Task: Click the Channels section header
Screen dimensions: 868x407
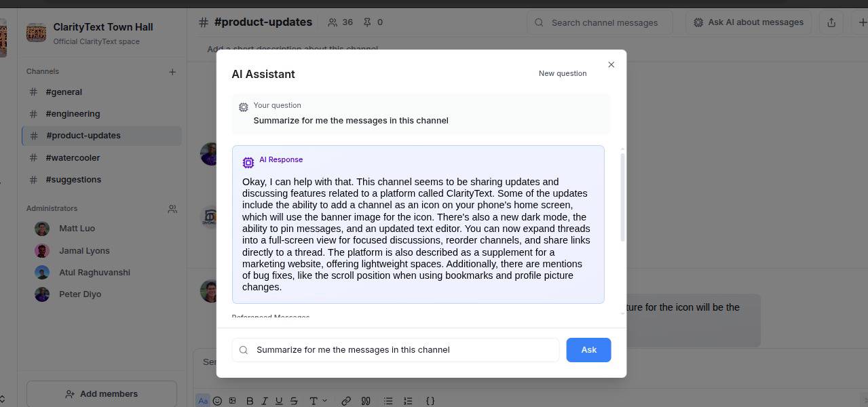Action: click(x=43, y=71)
